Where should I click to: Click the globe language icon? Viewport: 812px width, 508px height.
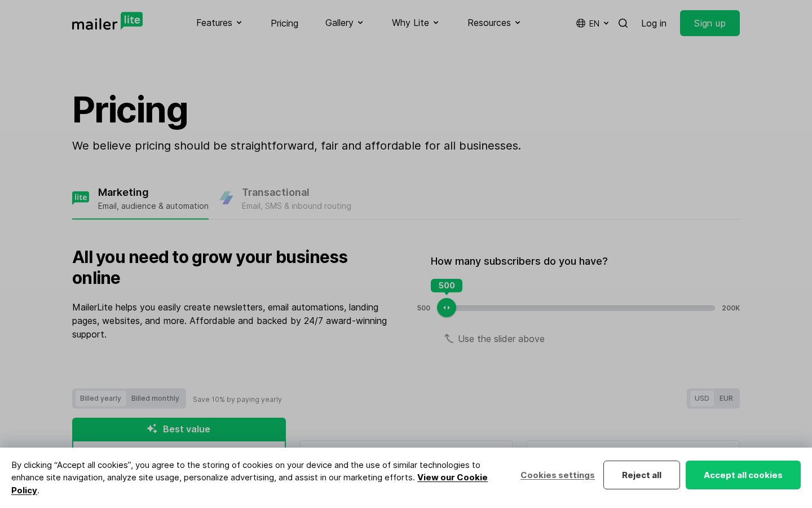(x=581, y=23)
